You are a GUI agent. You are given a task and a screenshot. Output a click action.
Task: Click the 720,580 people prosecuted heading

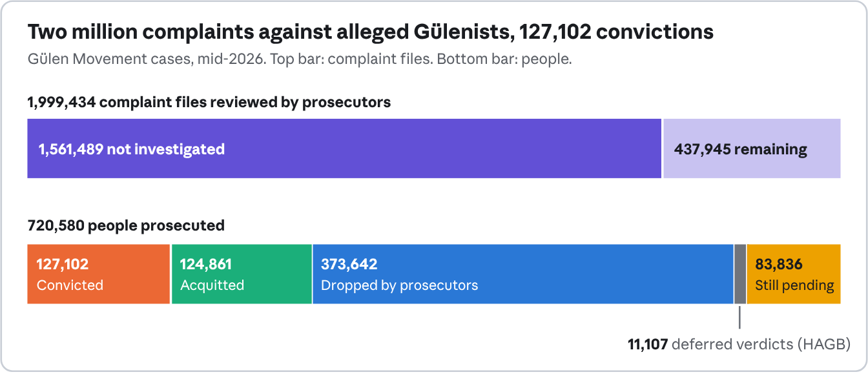(x=126, y=225)
